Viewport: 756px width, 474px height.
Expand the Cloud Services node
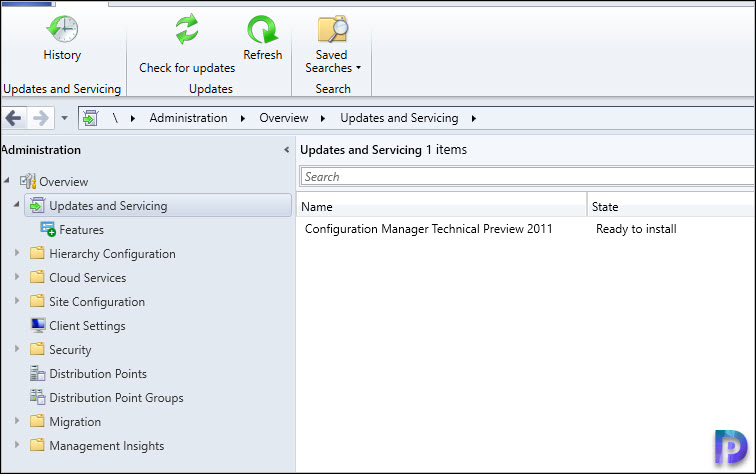coord(17,276)
